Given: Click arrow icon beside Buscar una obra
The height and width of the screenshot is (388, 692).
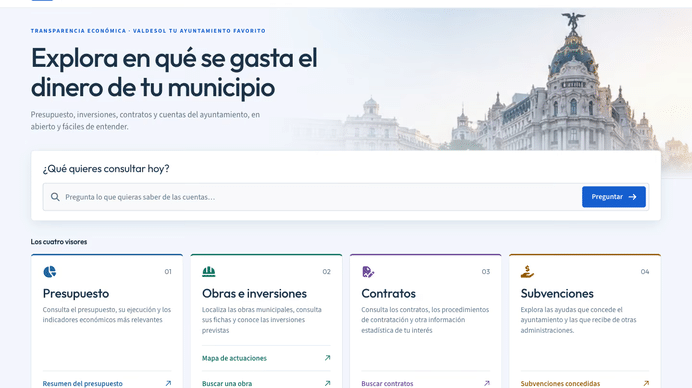Looking at the screenshot, I should [x=327, y=384].
